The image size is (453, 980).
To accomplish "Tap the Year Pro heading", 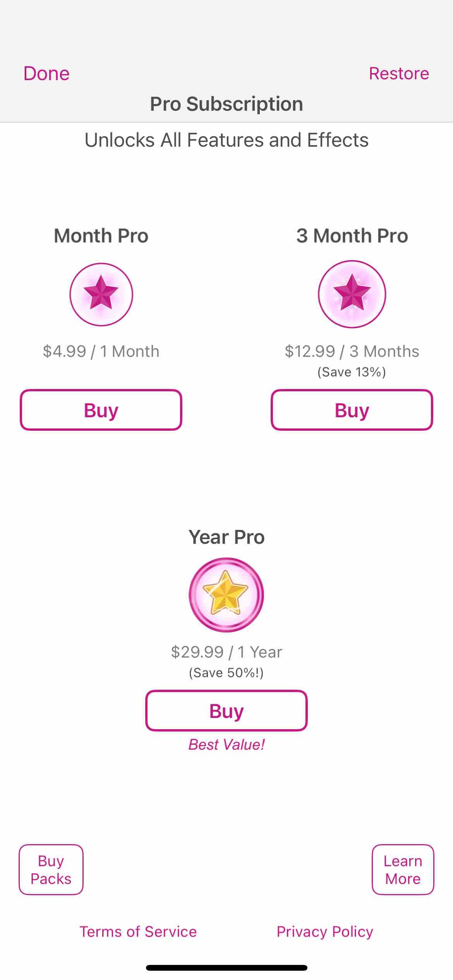I will pos(226,537).
